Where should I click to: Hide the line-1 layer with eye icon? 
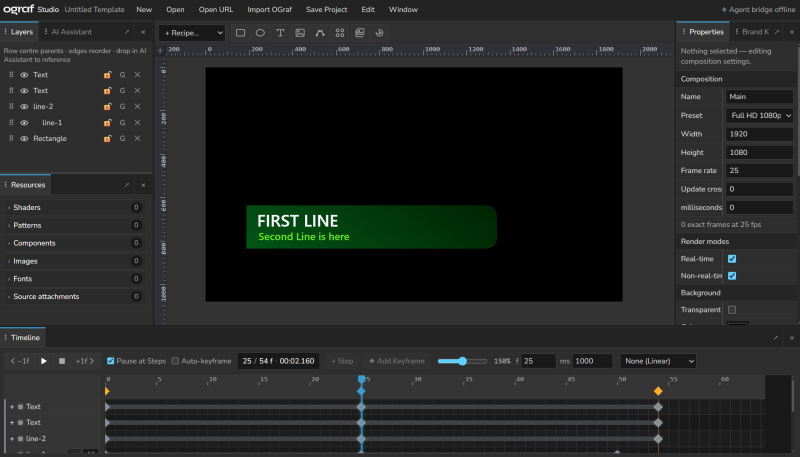pyautogui.click(x=24, y=122)
